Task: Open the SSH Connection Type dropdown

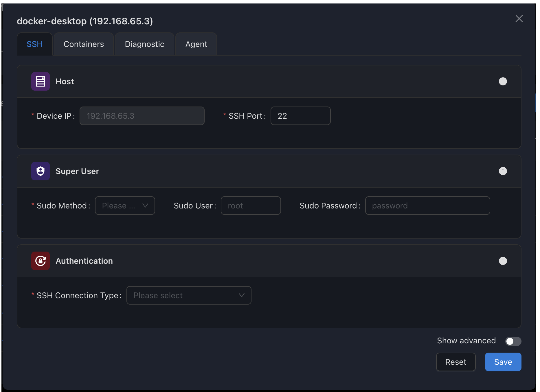Action: [x=189, y=295]
